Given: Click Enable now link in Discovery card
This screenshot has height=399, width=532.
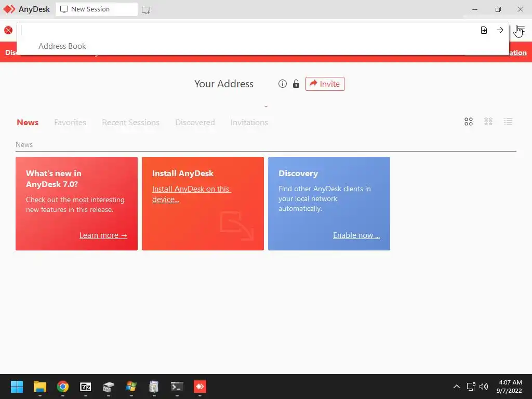Looking at the screenshot, I should point(356,235).
